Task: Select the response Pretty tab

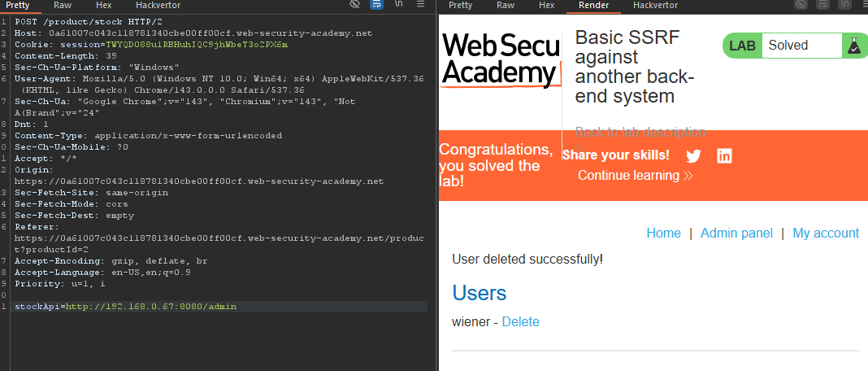Action: (x=461, y=6)
